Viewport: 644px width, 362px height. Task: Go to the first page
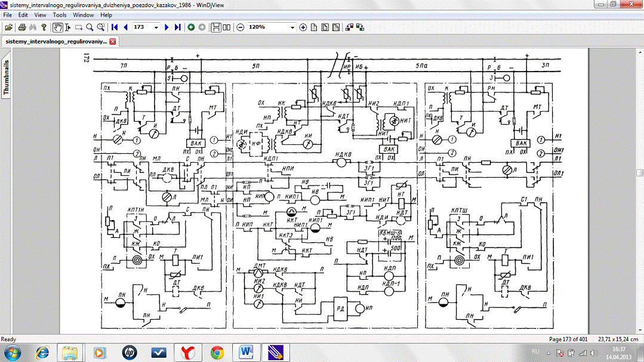pyautogui.click(x=115, y=27)
